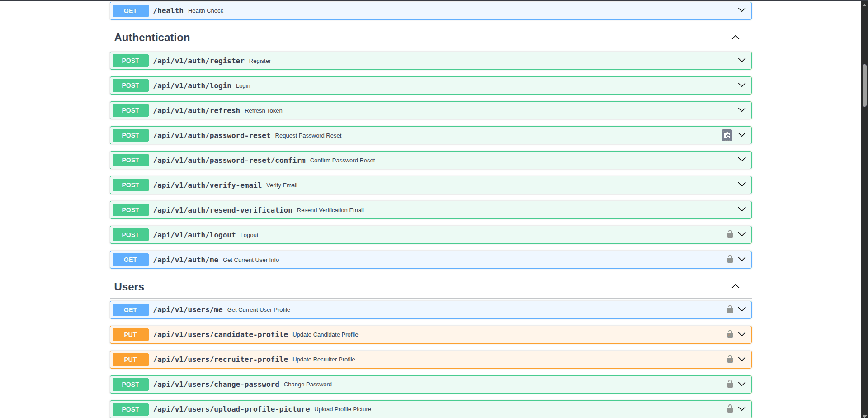
Task: Click authorization lock on /api/v1/users/me row
Action: click(730, 309)
